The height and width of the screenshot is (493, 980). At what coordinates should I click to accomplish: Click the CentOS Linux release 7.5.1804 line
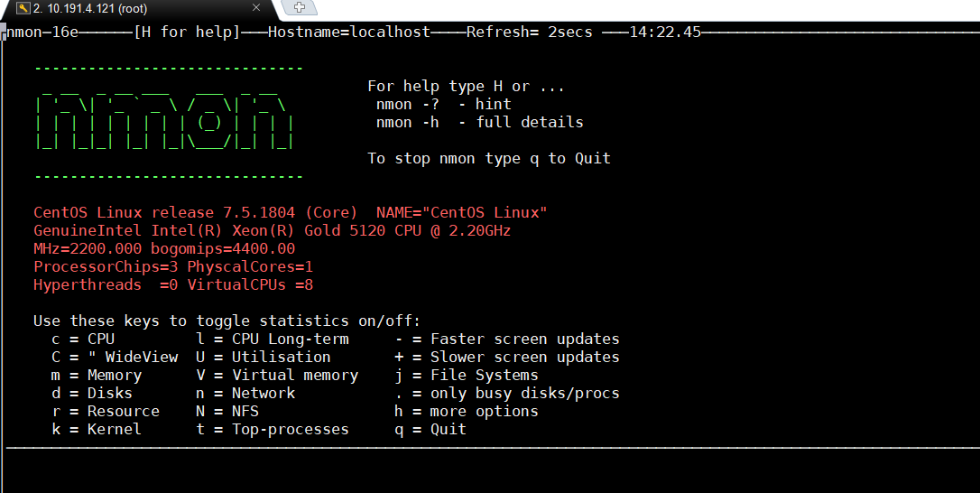(195, 213)
